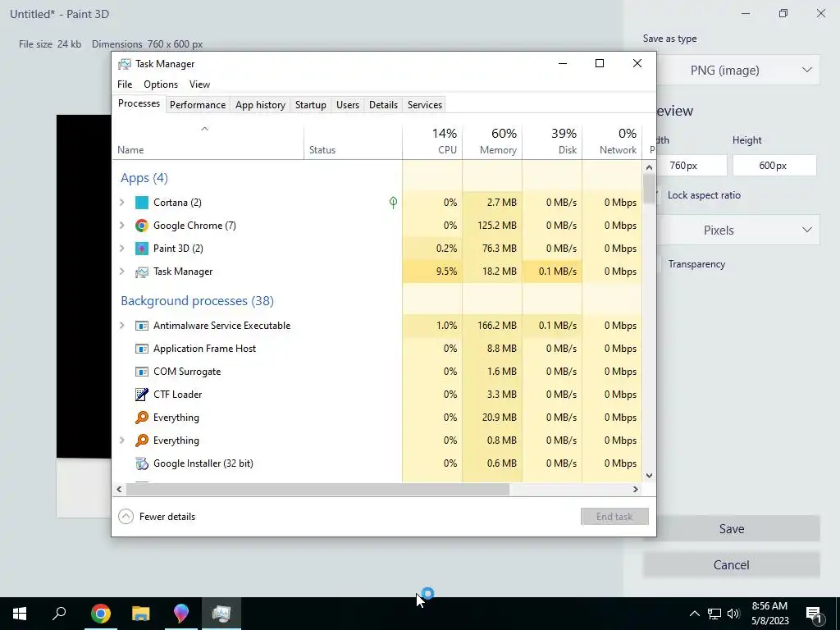
Task: Click the Paint 3D icon in process list
Action: 141,249
